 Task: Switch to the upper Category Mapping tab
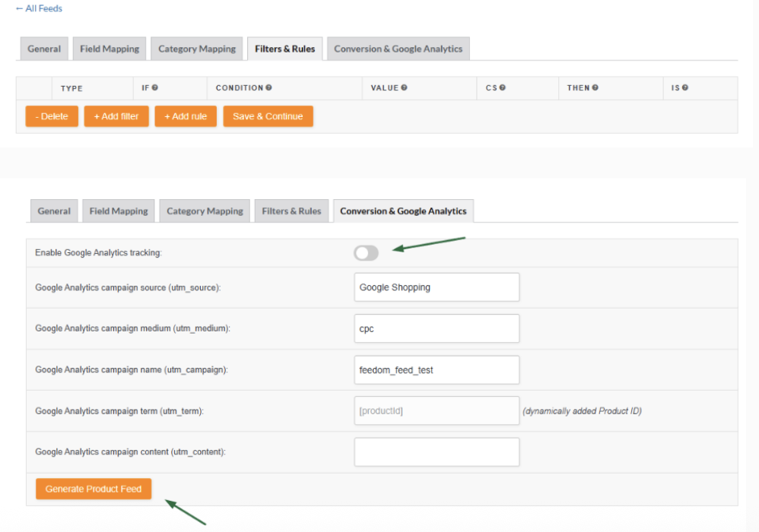pos(196,49)
